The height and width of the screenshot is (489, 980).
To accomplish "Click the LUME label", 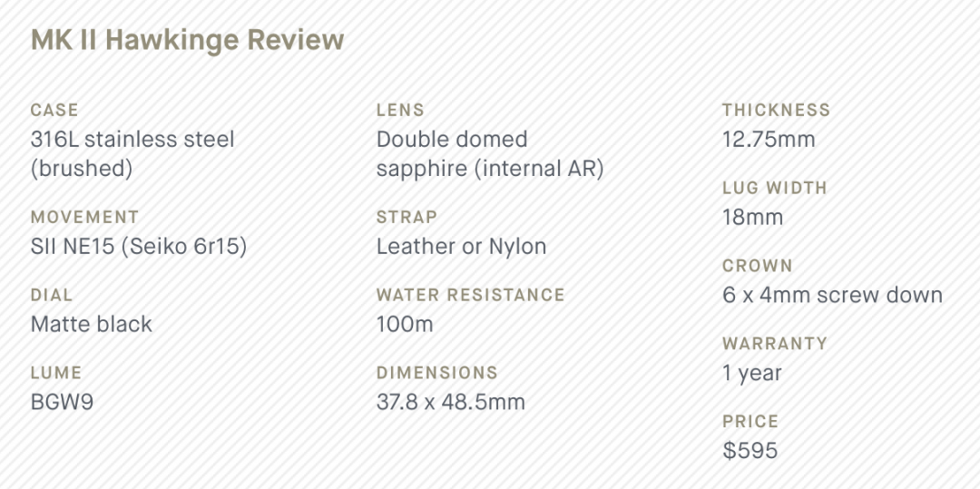I will pyautogui.click(x=56, y=373).
